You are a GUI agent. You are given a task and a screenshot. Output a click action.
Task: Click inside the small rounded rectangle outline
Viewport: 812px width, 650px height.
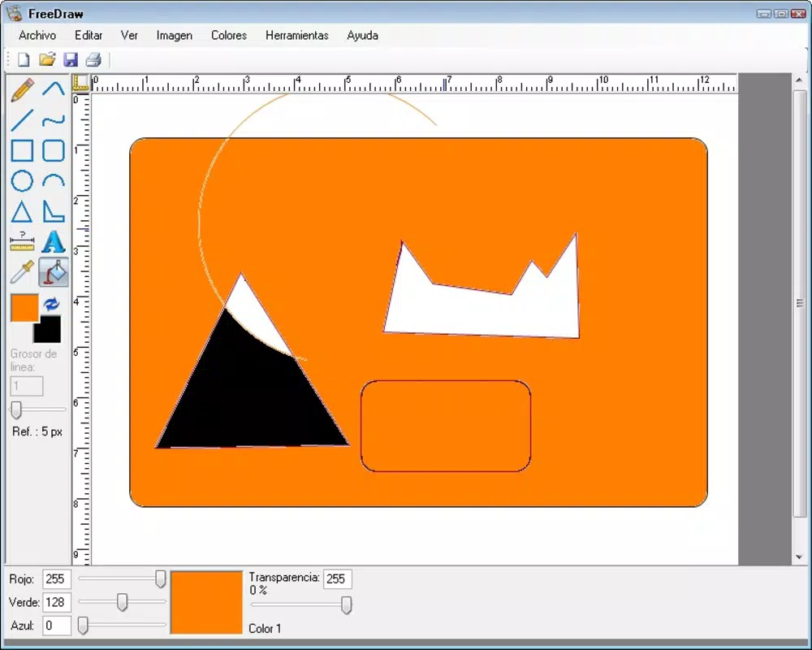tap(446, 426)
